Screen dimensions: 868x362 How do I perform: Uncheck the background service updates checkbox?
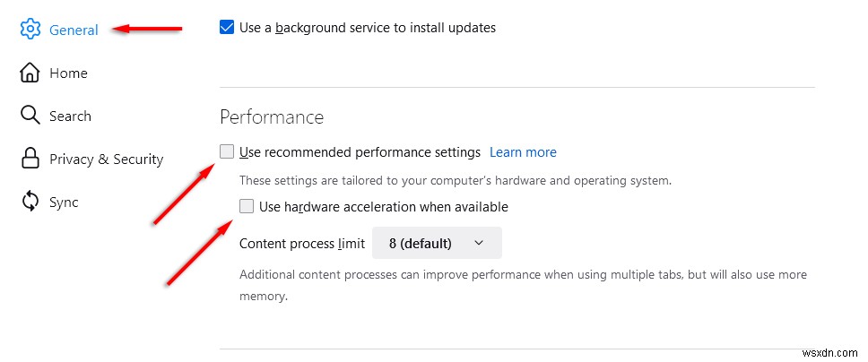click(x=227, y=28)
